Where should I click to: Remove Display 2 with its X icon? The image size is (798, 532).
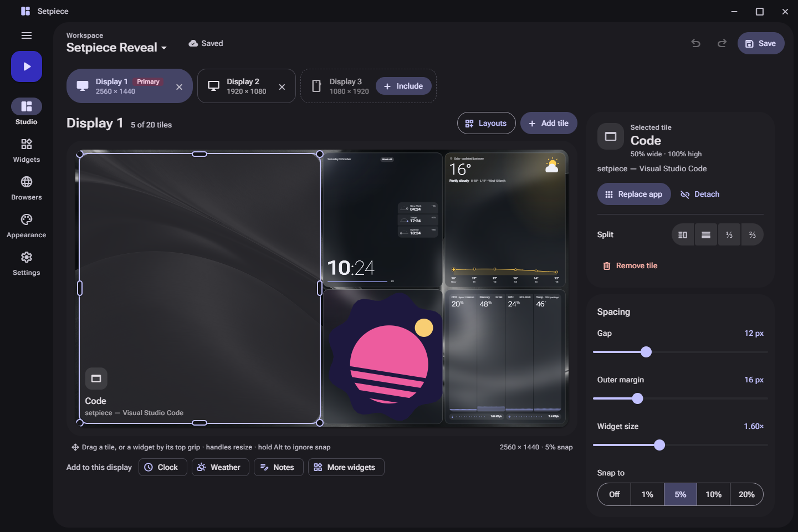click(282, 86)
